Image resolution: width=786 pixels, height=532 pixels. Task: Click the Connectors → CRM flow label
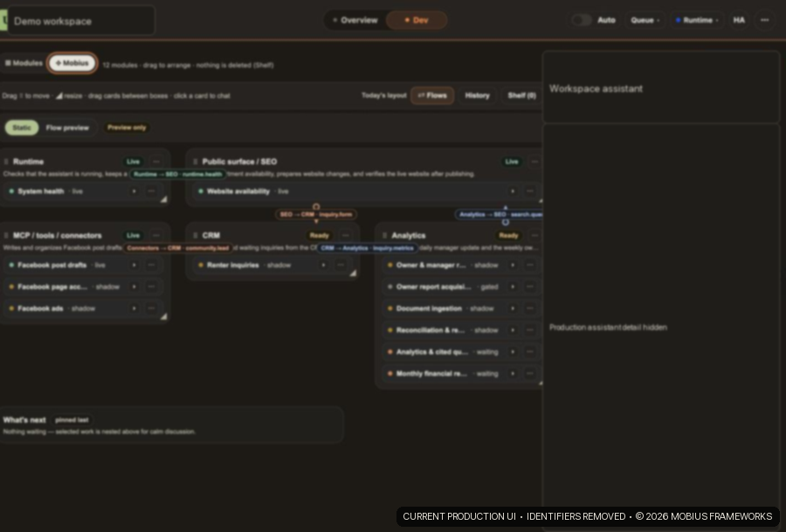tap(178, 248)
